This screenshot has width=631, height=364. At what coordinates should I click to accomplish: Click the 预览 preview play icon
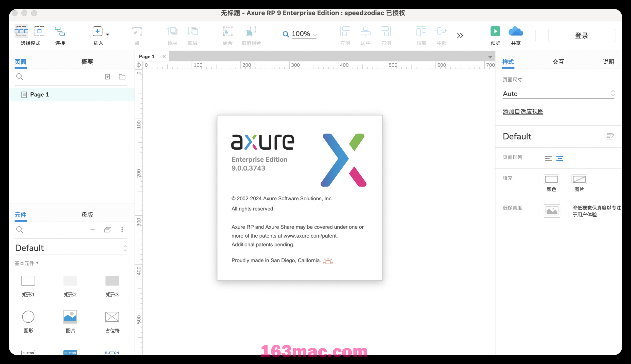(495, 31)
